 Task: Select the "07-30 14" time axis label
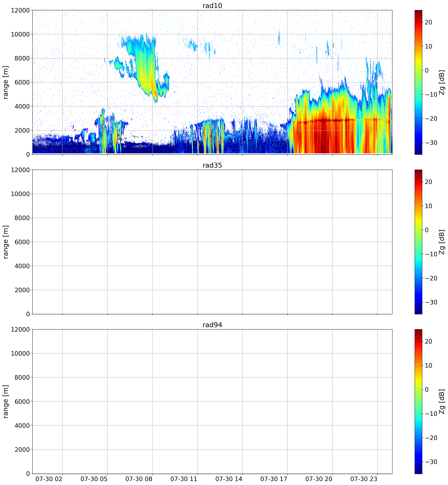pos(229,479)
